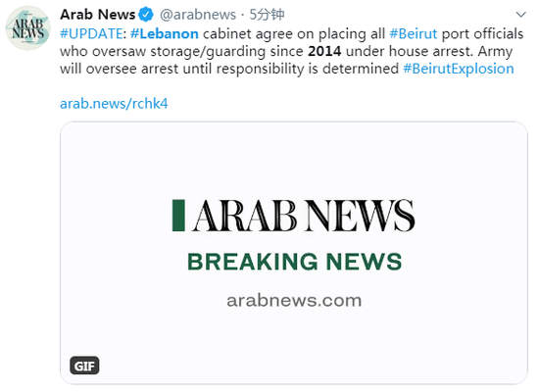This screenshot has width=539, height=392.
Task: Select the bold 2014 text in tweet
Action: tap(324, 52)
